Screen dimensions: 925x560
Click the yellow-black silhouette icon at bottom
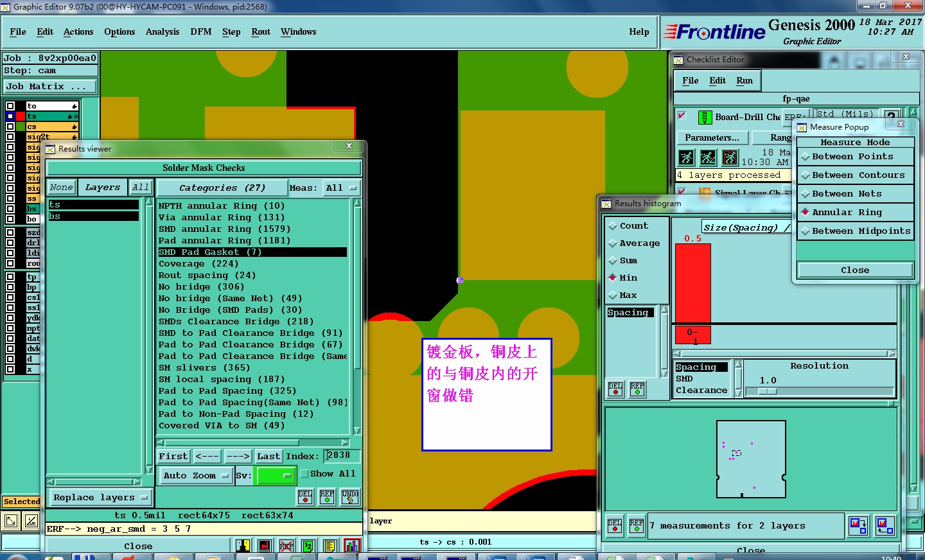(242, 546)
